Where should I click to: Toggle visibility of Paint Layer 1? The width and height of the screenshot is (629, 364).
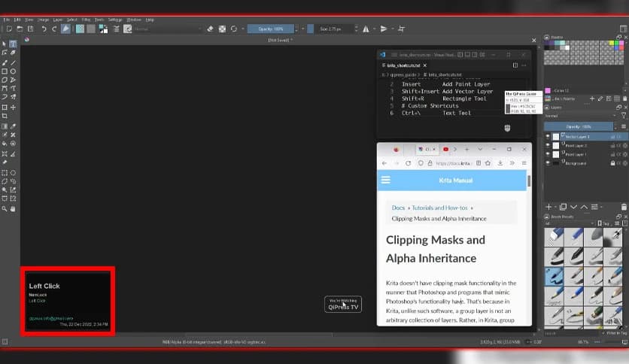tap(548, 154)
